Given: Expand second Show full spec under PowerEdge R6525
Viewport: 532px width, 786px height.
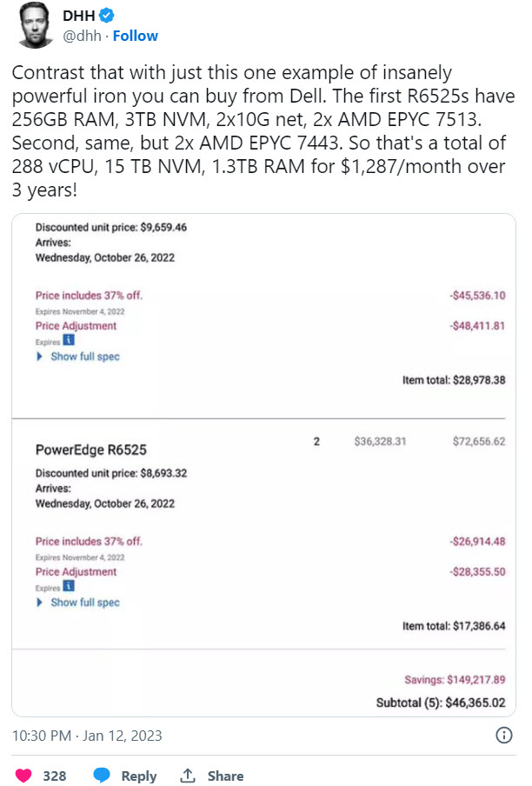Looking at the screenshot, I should [78, 603].
